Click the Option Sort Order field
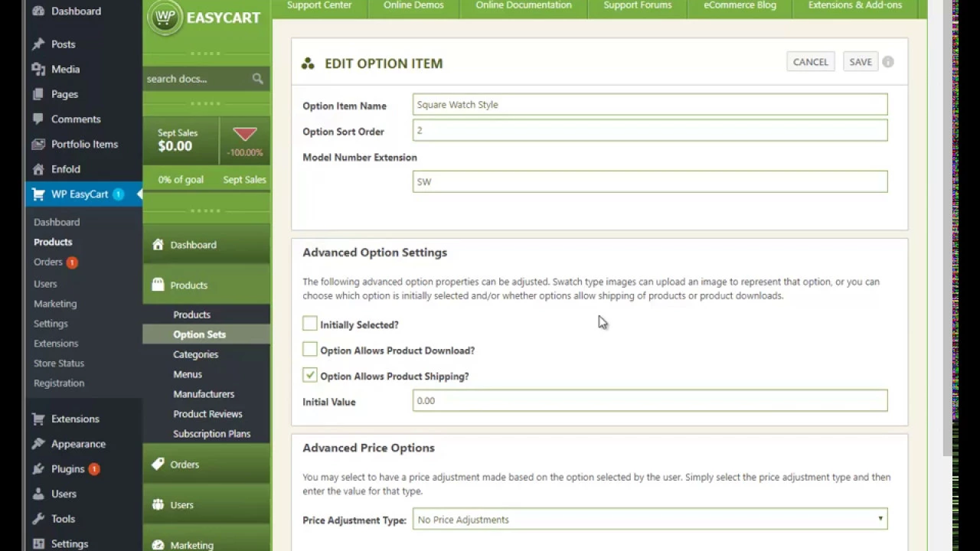Viewport: 980px width, 551px height. (x=650, y=130)
